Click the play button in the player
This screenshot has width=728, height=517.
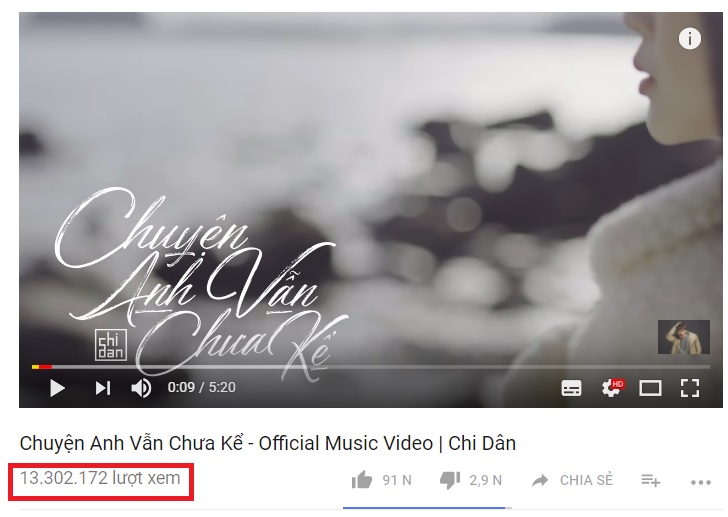tap(57, 388)
